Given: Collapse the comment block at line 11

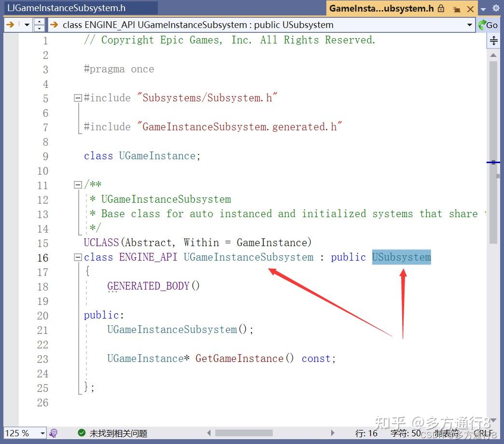Looking at the screenshot, I should coord(77,185).
